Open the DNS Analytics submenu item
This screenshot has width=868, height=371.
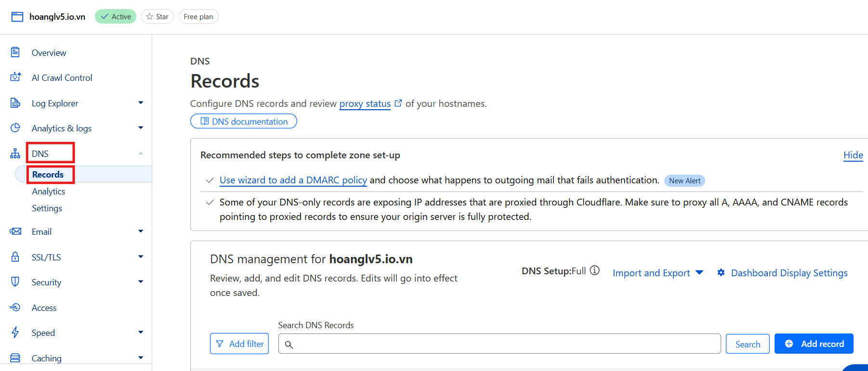point(49,192)
